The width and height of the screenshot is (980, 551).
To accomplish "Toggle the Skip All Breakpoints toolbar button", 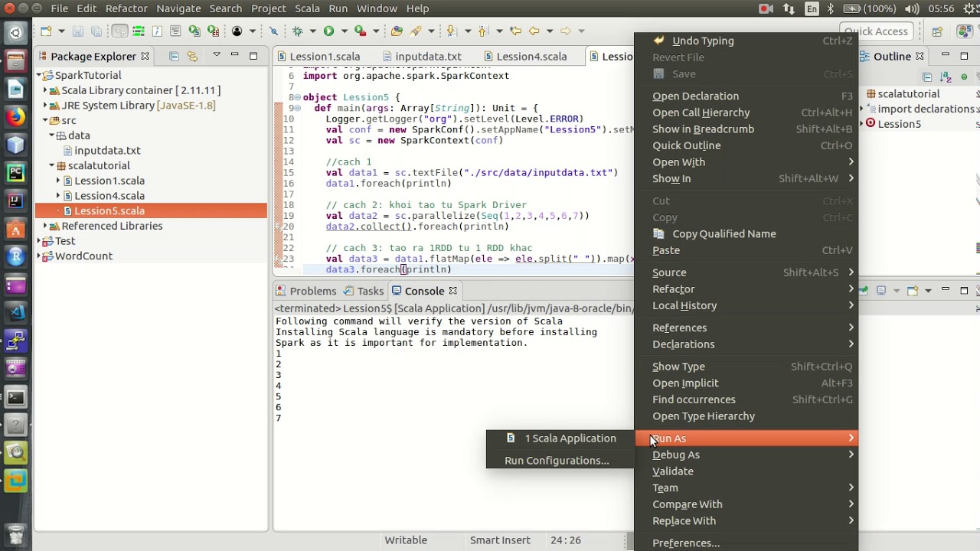I will 273,31.
